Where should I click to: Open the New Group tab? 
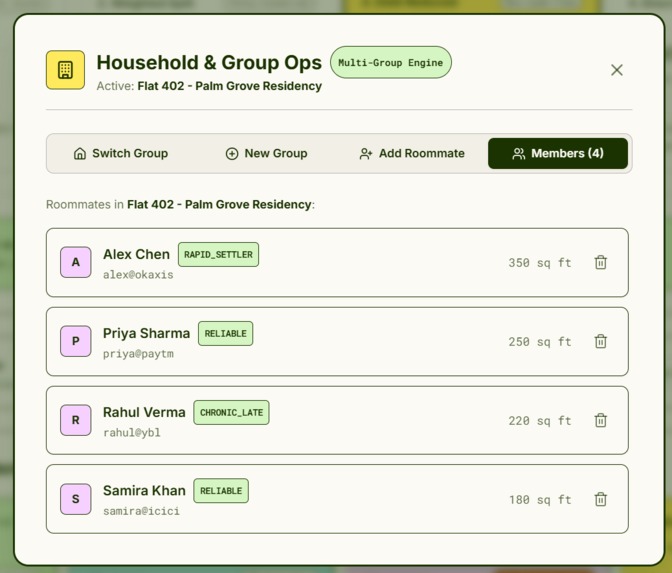click(x=267, y=153)
